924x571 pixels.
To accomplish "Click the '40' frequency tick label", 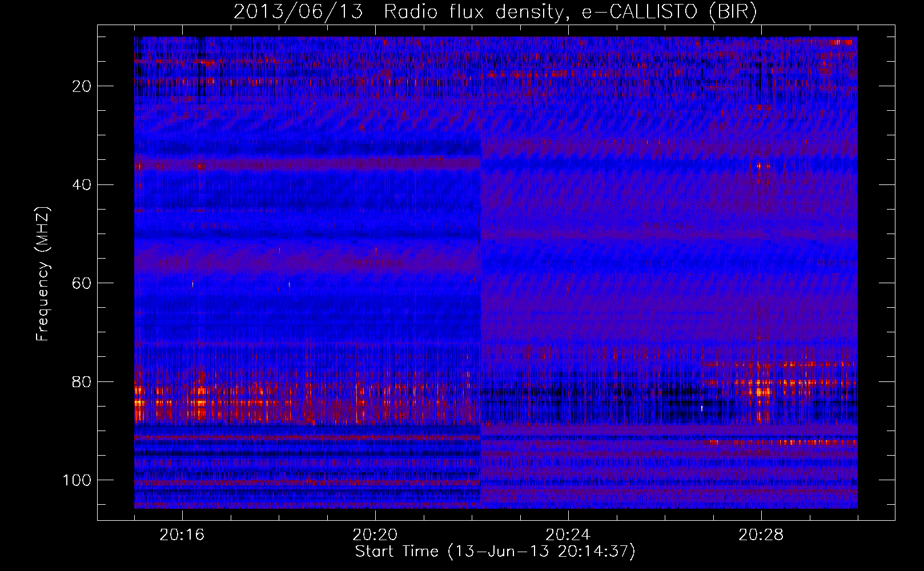I will pyautogui.click(x=82, y=185).
